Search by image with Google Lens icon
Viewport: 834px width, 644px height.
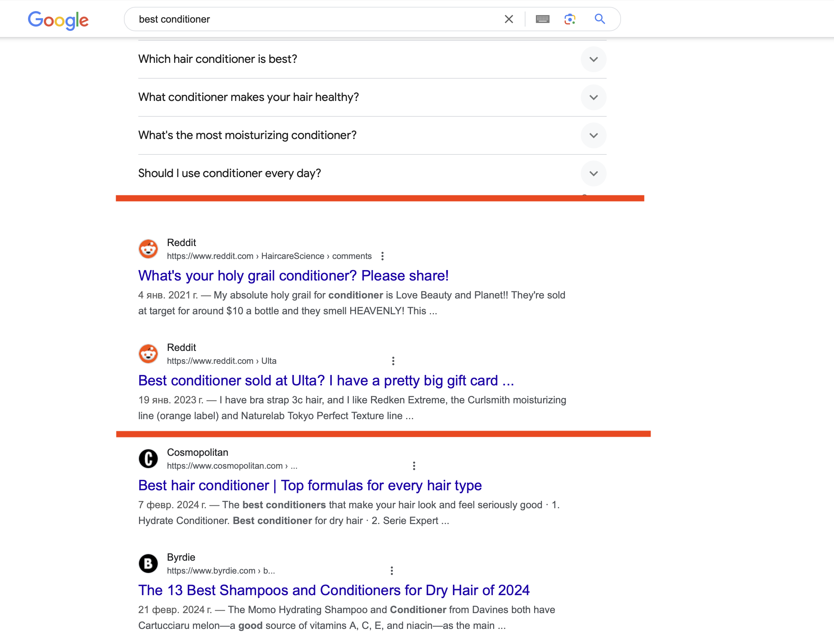tap(570, 19)
